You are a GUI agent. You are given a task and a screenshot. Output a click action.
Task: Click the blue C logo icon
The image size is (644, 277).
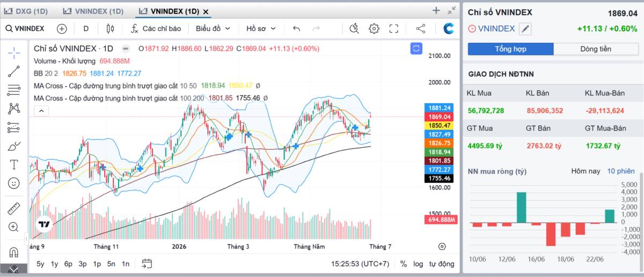click(x=449, y=28)
